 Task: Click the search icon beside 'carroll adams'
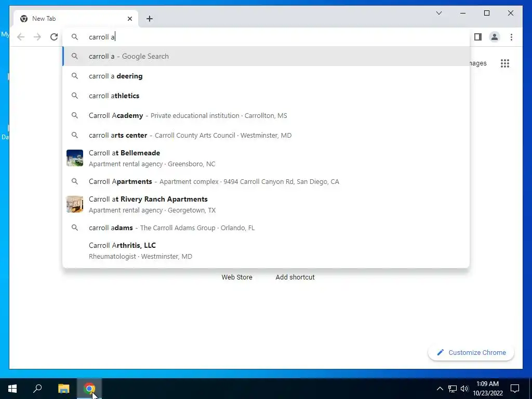[75, 228]
